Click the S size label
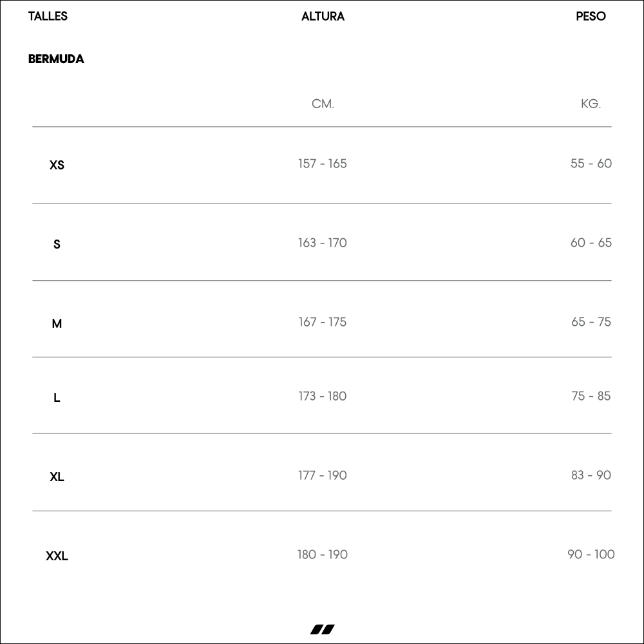Image resolution: width=644 pixels, height=644 pixels. tap(57, 244)
